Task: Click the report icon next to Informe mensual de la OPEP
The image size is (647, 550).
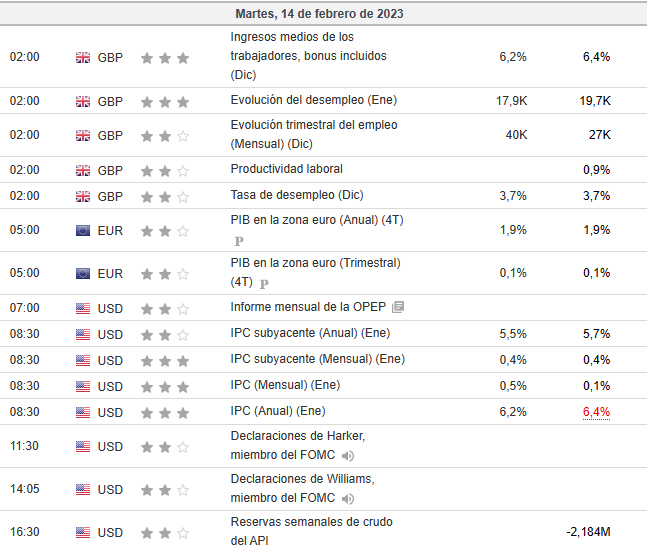Action: point(398,307)
